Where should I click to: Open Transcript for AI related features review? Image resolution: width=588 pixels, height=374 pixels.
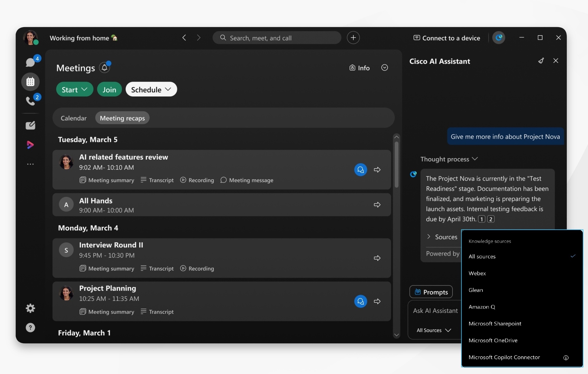point(157,180)
